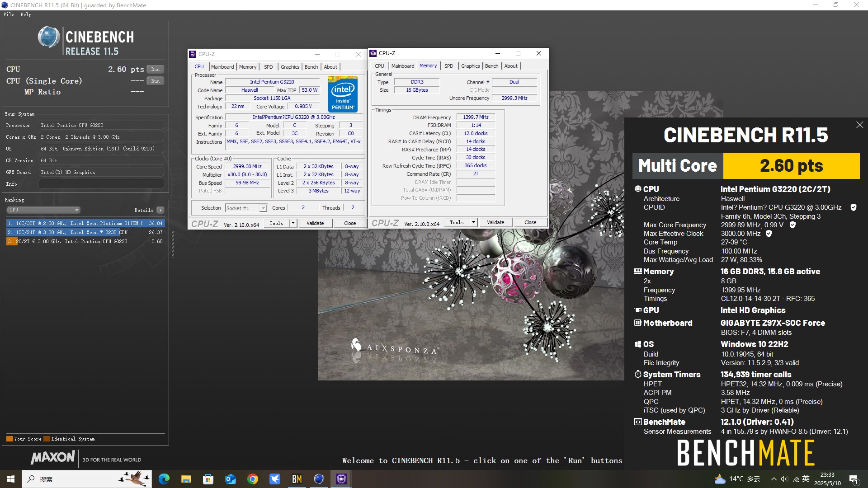Click the Cinebench CPU Run button

[x=155, y=69]
